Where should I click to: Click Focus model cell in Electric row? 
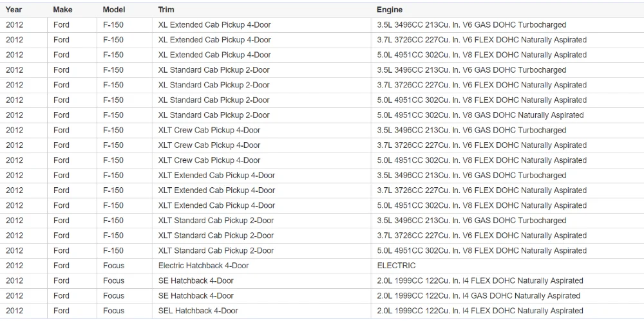click(x=113, y=266)
